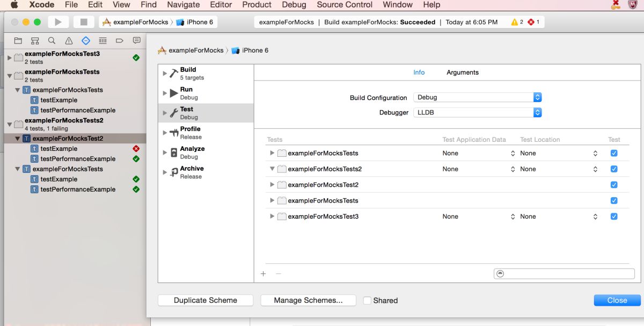Click the iPhone 6 device icon in toolbar
This screenshot has height=326, width=644.
(x=180, y=22)
